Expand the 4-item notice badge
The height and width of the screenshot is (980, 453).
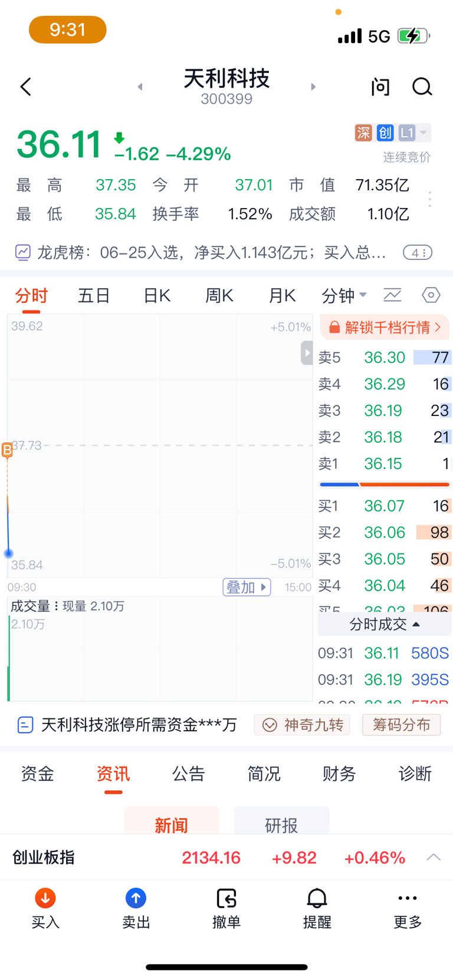[x=418, y=253]
